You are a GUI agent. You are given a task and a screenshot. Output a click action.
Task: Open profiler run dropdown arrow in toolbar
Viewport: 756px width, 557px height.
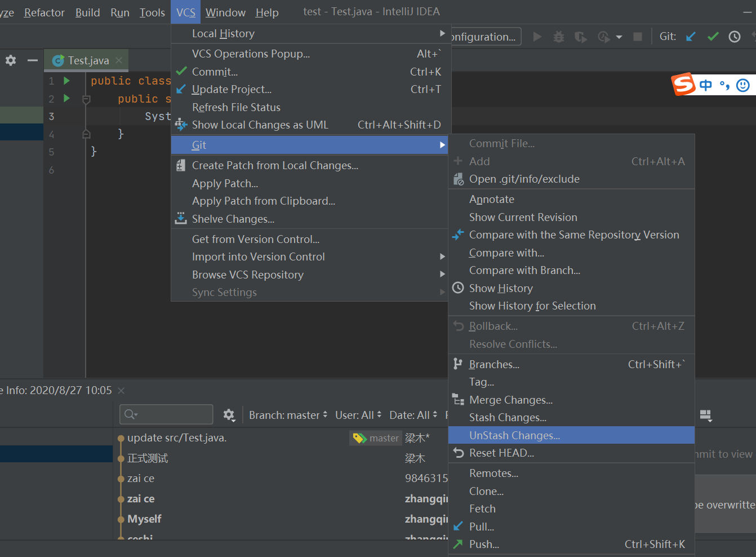click(619, 37)
